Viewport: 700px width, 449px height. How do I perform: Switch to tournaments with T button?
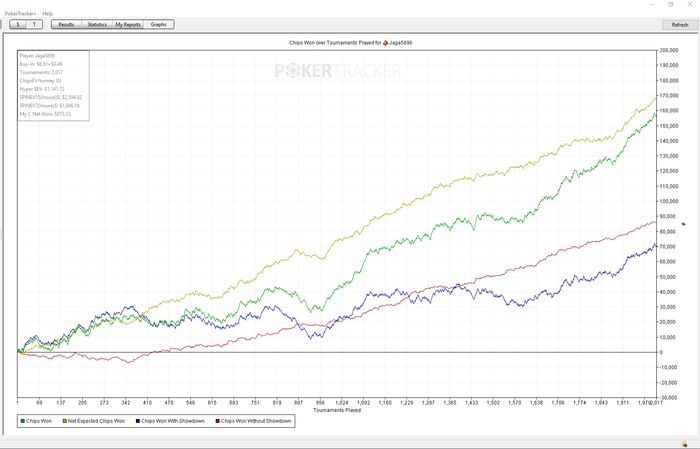click(x=34, y=25)
